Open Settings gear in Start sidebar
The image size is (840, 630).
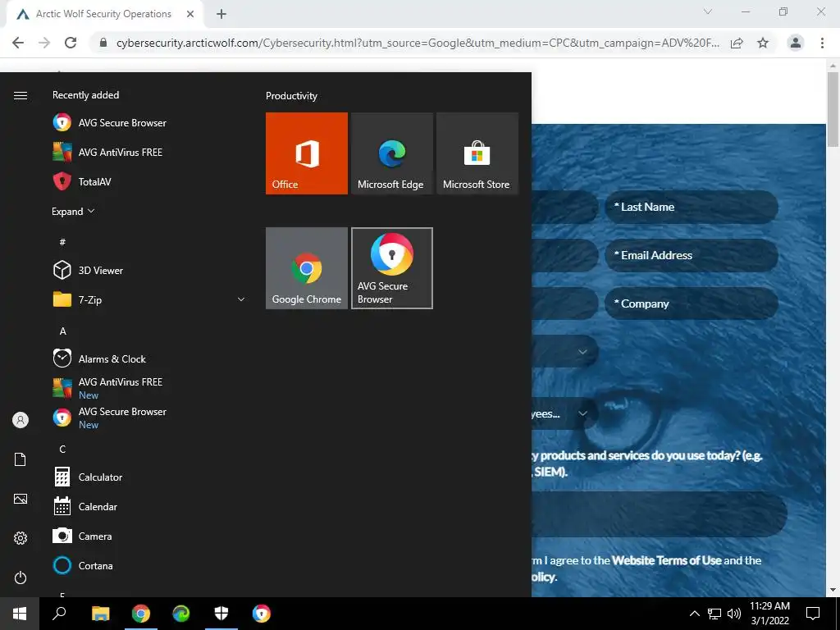click(x=21, y=538)
